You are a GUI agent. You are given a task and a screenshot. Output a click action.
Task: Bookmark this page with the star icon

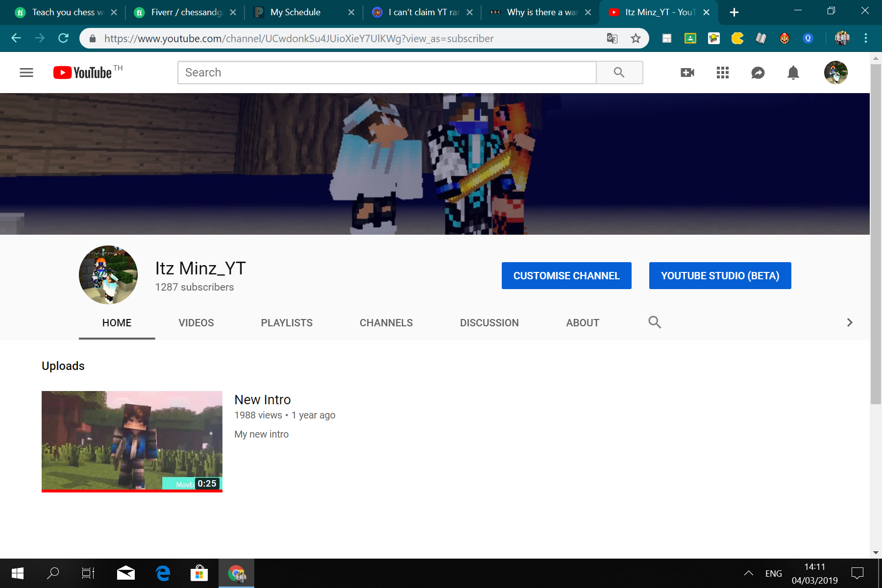point(636,38)
